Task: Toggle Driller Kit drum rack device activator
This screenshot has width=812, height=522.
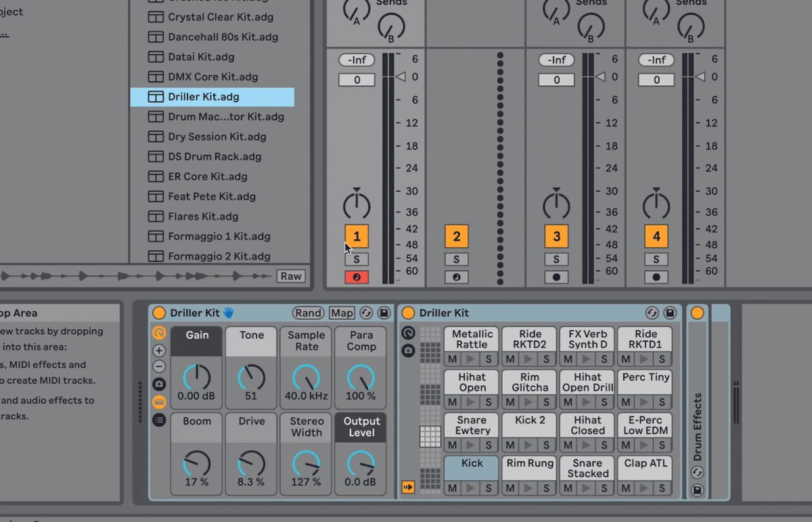Action: pos(408,313)
